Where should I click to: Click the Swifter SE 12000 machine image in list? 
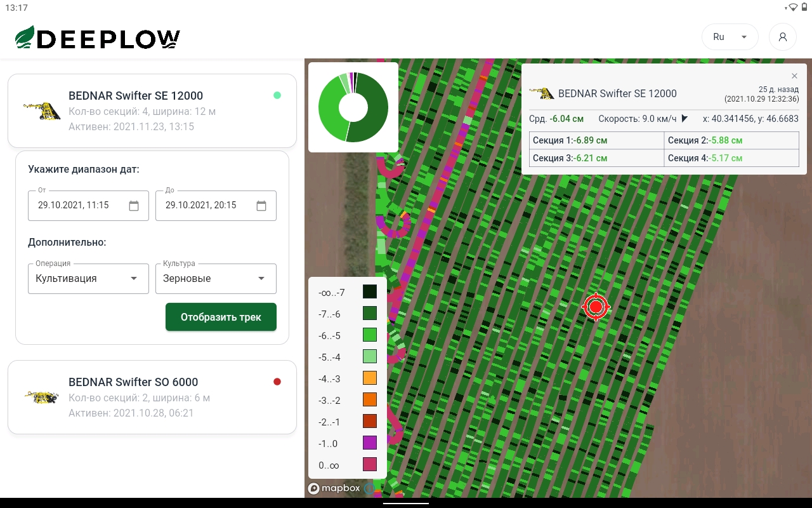click(42, 111)
